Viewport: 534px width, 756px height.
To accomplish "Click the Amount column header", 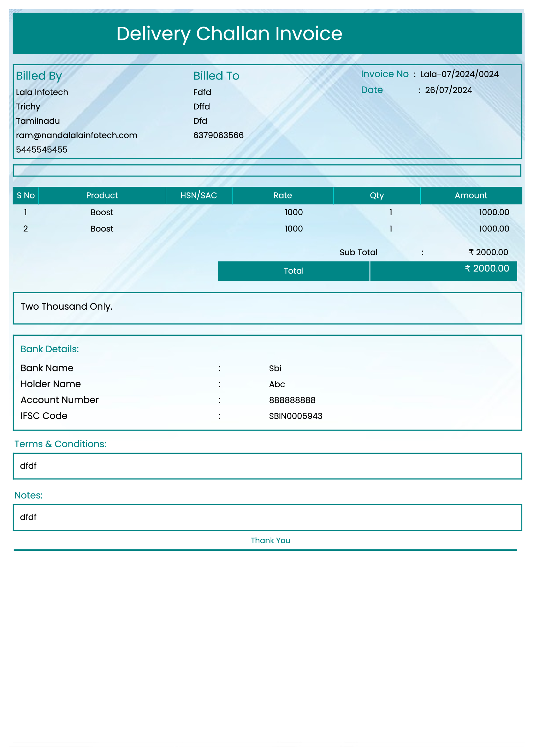I will (470, 195).
